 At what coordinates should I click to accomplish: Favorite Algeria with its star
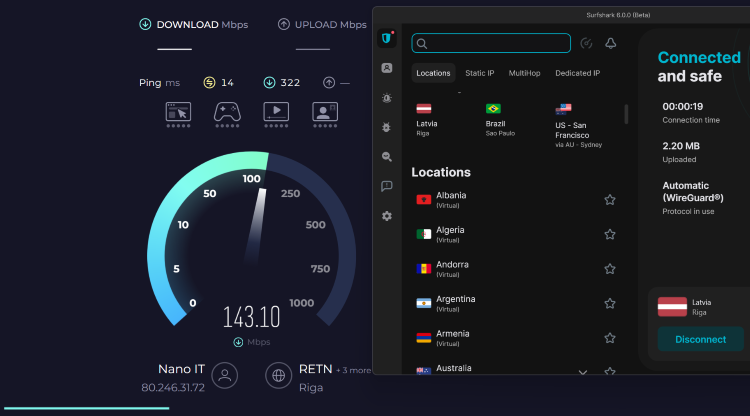point(609,234)
